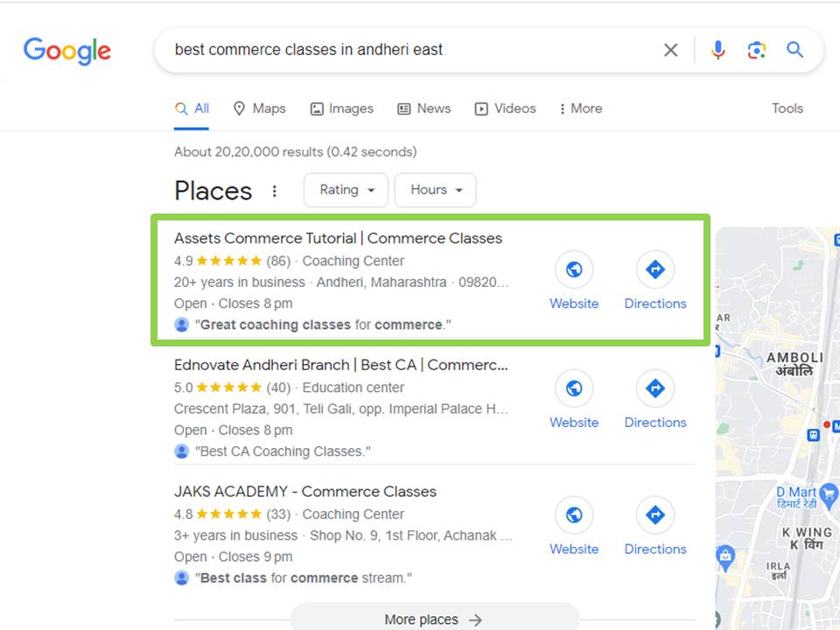
Task: Get Directions to JAKS ACADEMY
Action: [654, 527]
